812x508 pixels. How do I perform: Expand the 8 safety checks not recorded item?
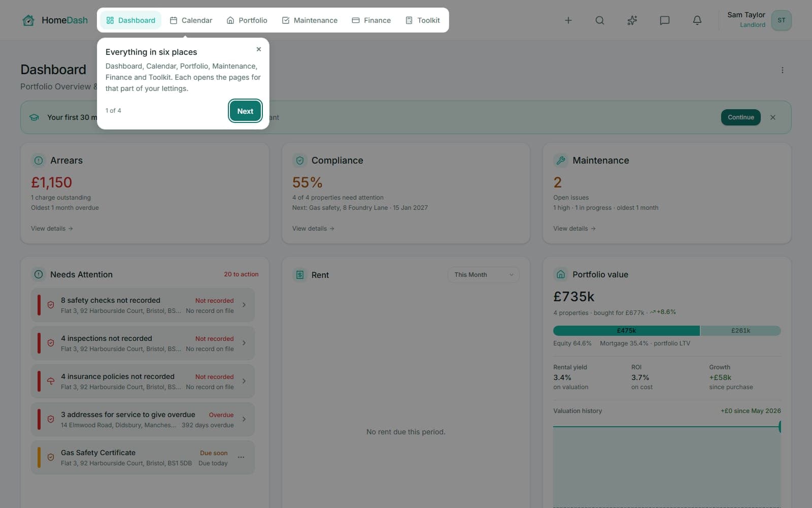pyautogui.click(x=143, y=305)
